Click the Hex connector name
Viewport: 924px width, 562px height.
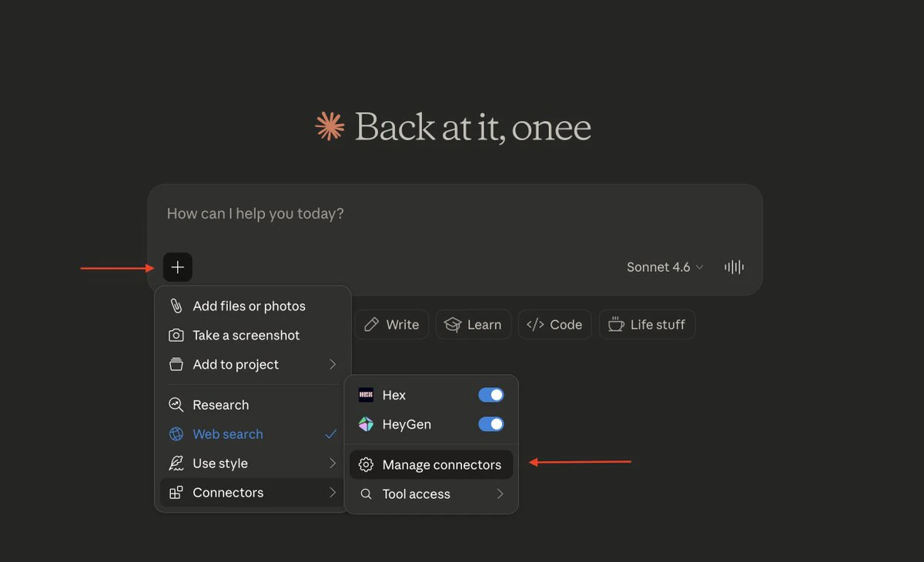click(394, 395)
